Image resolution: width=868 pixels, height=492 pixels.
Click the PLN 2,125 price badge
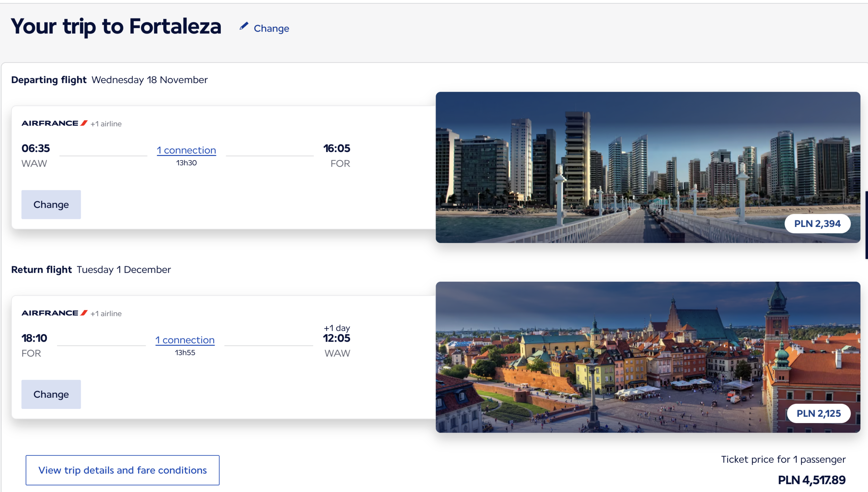pos(818,413)
